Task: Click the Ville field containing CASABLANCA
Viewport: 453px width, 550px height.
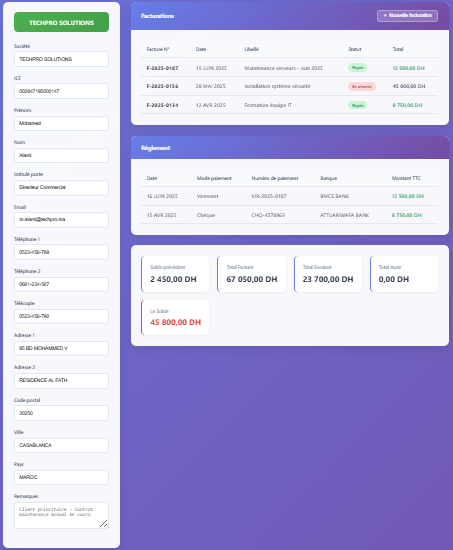Action: [x=61, y=445]
